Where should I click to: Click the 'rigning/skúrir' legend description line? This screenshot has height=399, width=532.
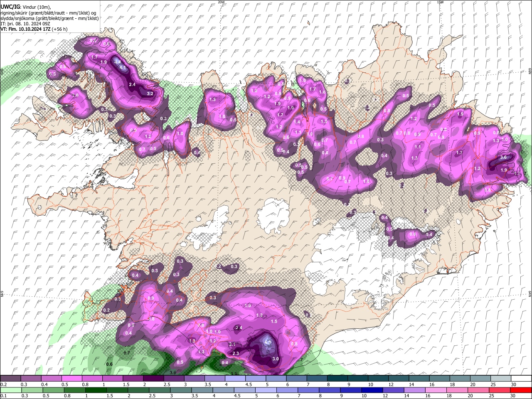pyautogui.click(x=48, y=13)
